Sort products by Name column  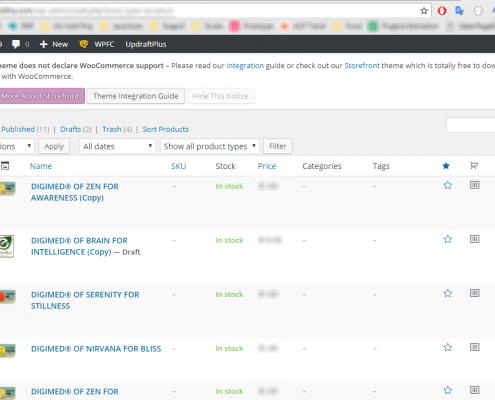(x=41, y=166)
